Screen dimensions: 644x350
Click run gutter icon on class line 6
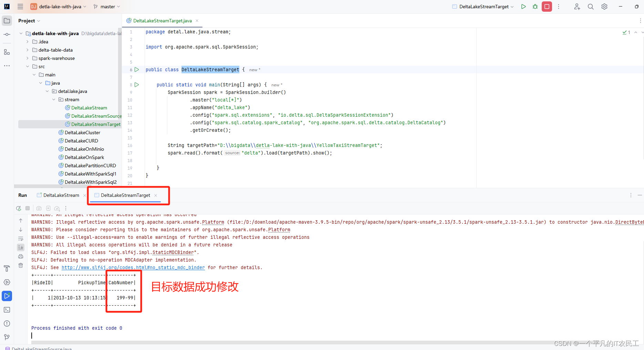pyautogui.click(x=137, y=70)
